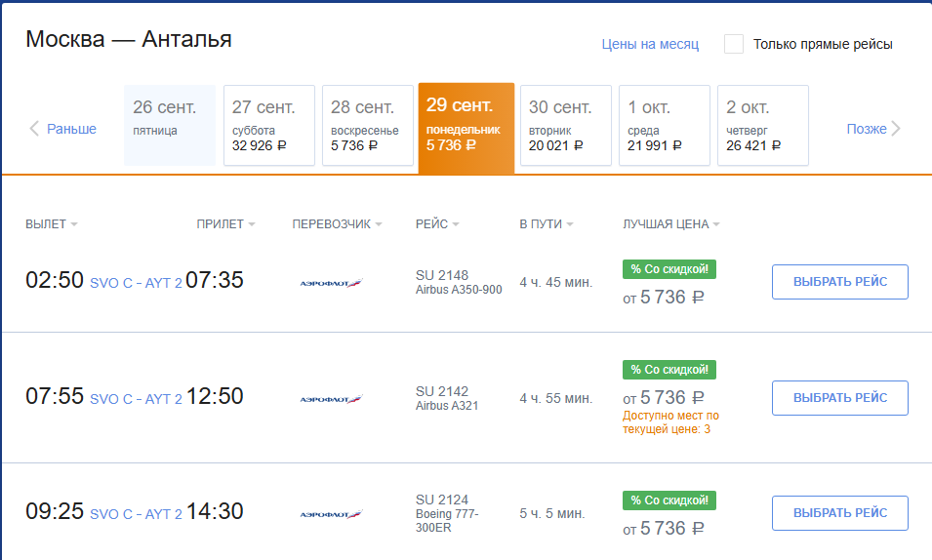This screenshot has height=560, width=932.
Task: Select the 28 сент. воскресенье date tab
Action: pos(368,126)
